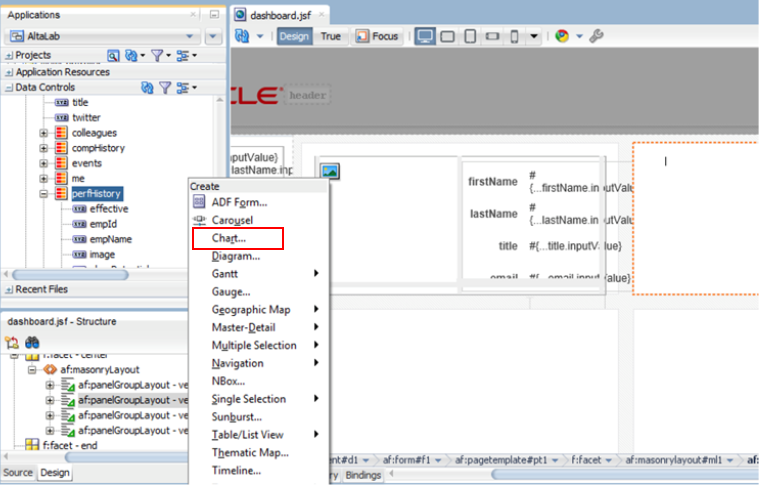
Task: Click the Chrome browser preview icon
Action: coord(562,36)
